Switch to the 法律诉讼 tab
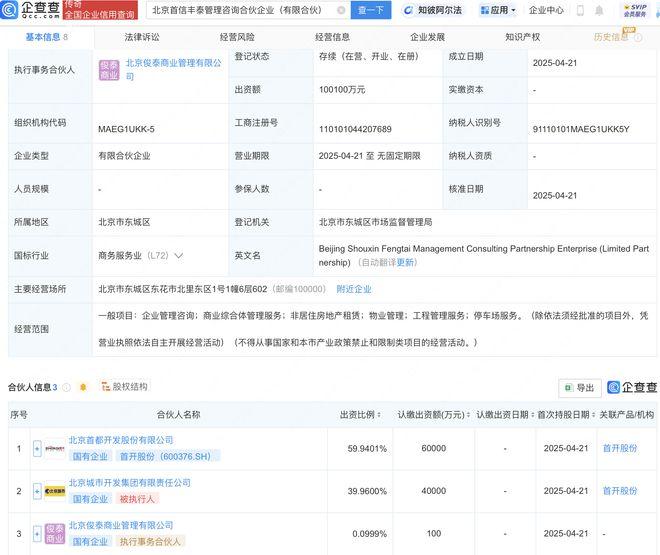Screen dimensions: 660x555 (x=142, y=37)
